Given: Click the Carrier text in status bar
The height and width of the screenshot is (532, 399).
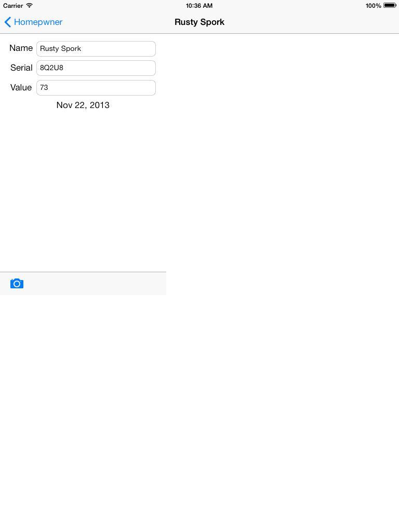Looking at the screenshot, I should click(13, 5).
